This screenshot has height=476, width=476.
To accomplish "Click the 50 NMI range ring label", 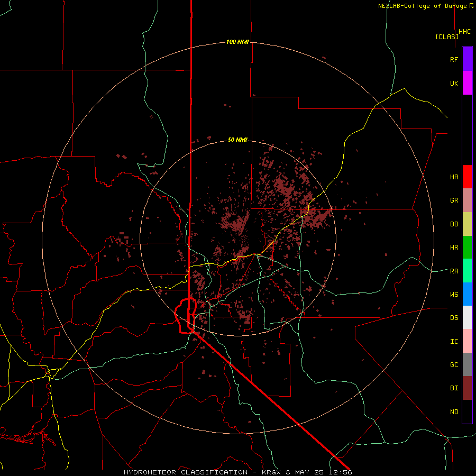I will click(237, 140).
